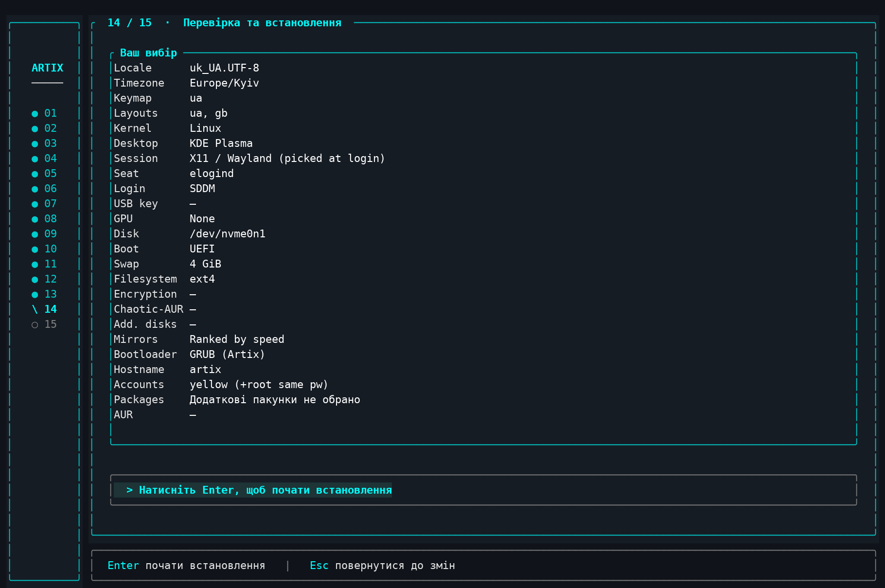Click the Hostname label

[139, 370]
